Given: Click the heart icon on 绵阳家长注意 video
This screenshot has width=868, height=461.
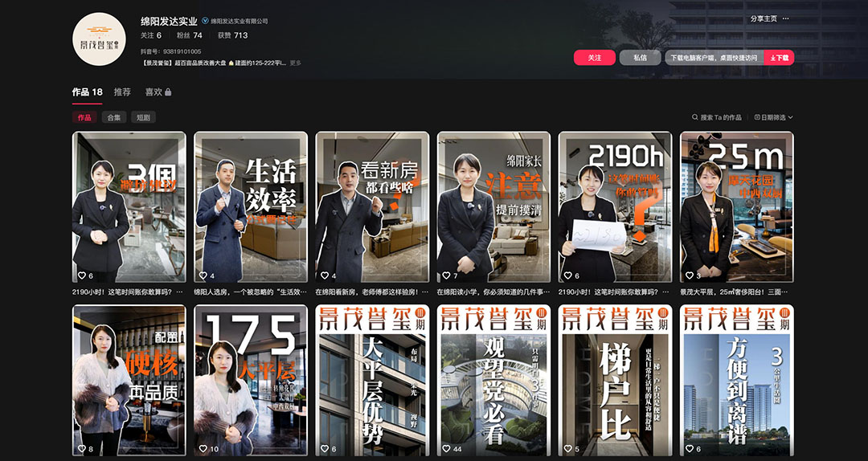Looking at the screenshot, I should coord(447,275).
